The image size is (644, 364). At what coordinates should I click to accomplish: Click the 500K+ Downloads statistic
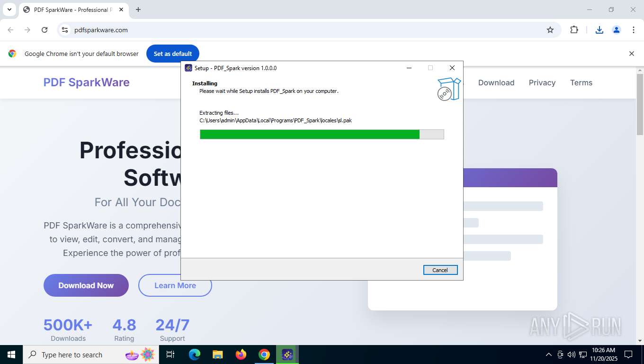(68, 329)
